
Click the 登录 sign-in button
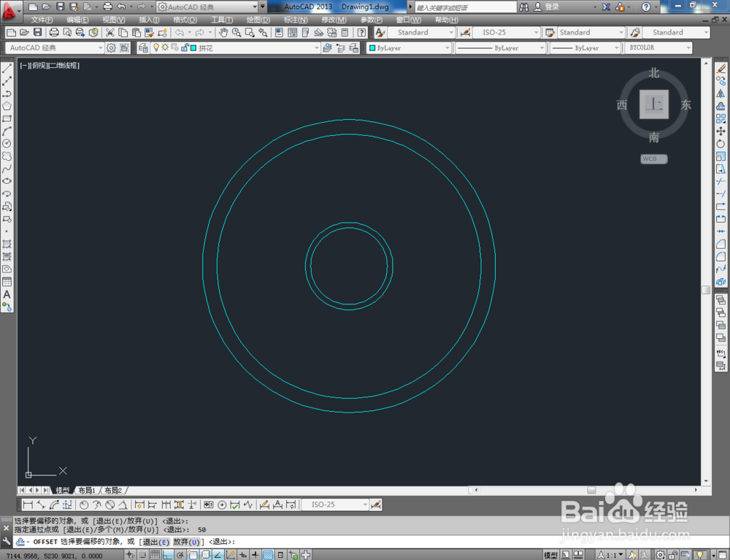point(546,7)
